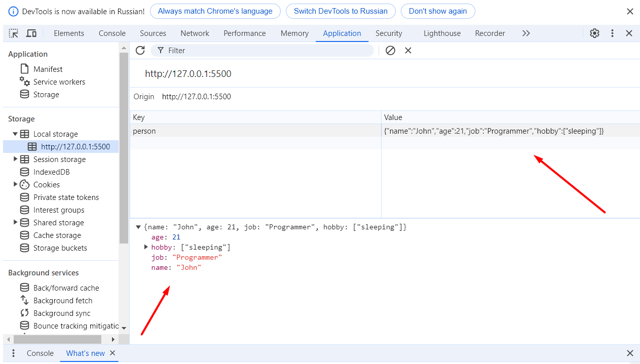Expand the Cookies tree node
Screen dimensions: 640x364
click(16, 185)
